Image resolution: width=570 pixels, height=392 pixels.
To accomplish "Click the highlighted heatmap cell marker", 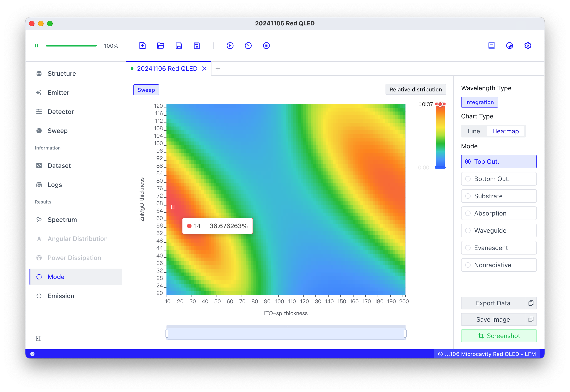I will tap(173, 207).
